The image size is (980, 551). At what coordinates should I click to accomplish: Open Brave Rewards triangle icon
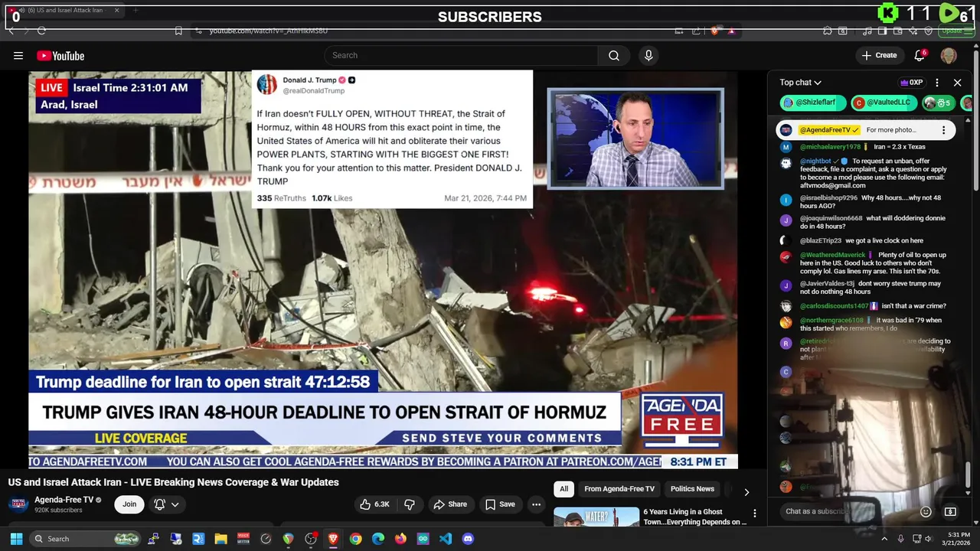tap(732, 31)
